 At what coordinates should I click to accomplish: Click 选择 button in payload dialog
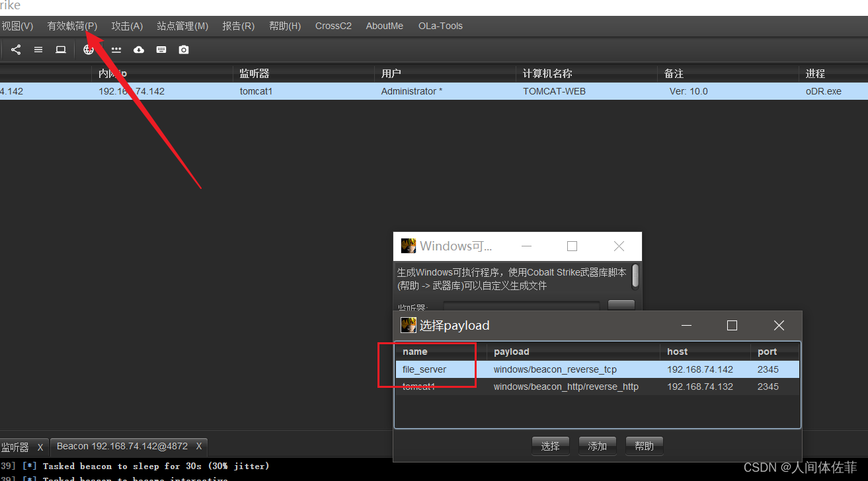pos(550,446)
